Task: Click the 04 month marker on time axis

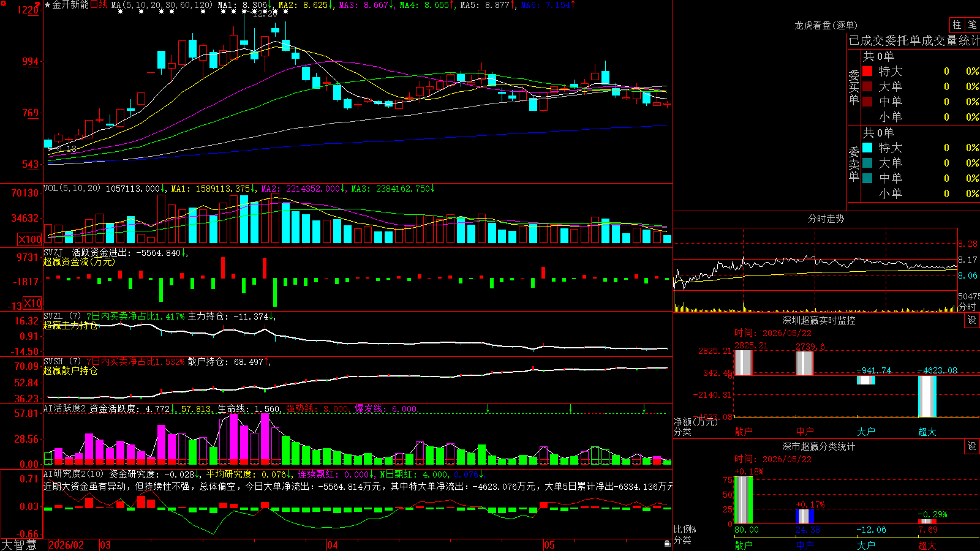Action: tap(333, 545)
